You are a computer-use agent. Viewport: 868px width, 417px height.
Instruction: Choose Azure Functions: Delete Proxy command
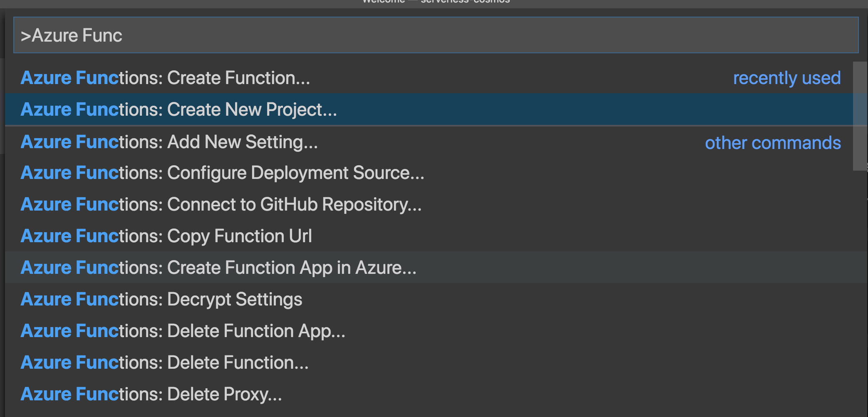pyautogui.click(x=151, y=394)
